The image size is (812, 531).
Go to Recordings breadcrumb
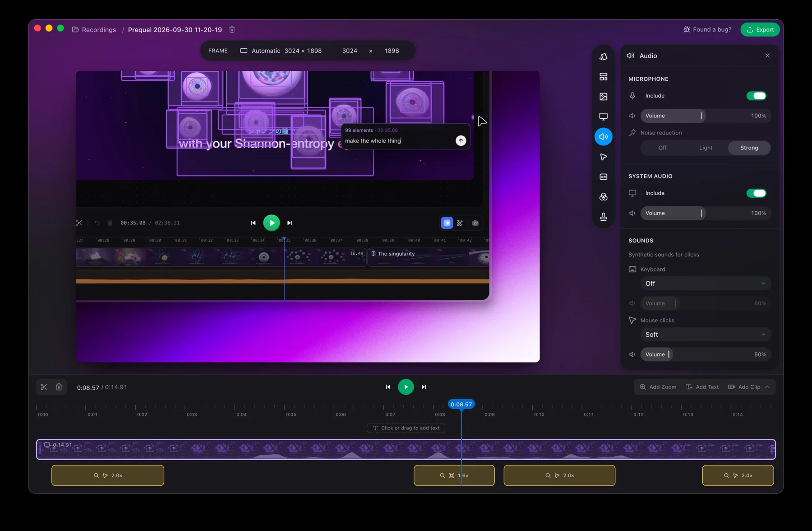coord(94,30)
